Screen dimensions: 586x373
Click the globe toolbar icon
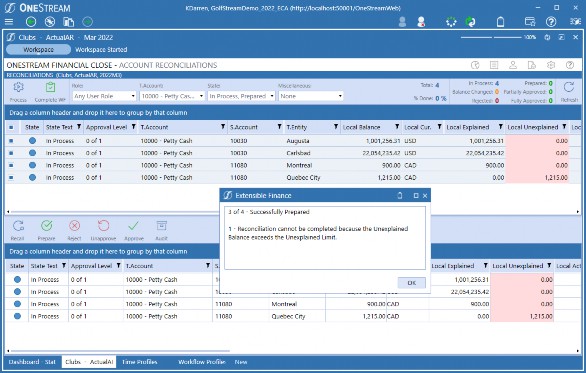[x=50, y=22]
